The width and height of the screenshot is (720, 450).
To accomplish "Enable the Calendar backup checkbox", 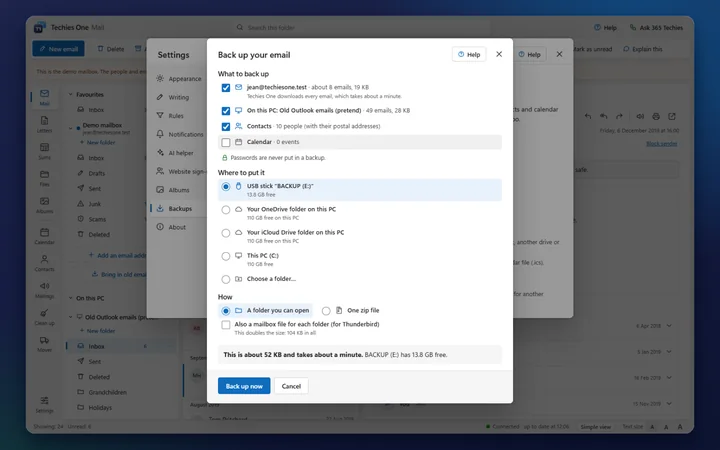I will pos(225,142).
